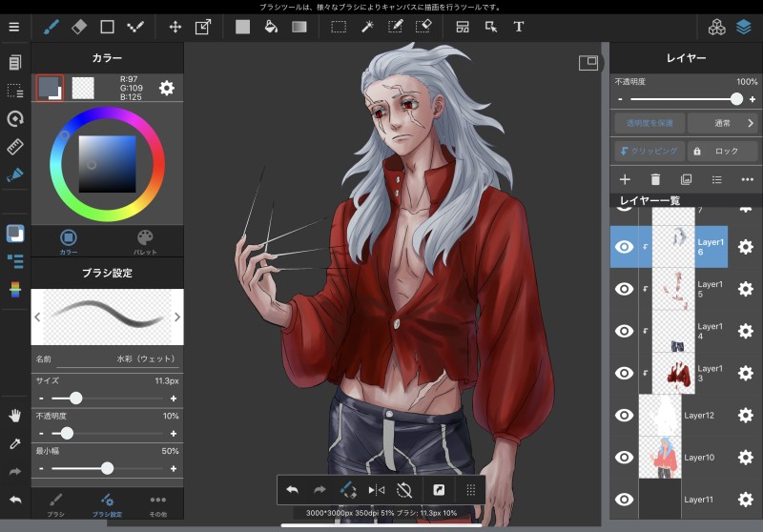
Task: Toggle the Lock (ロック) layer button
Action: coord(723,152)
